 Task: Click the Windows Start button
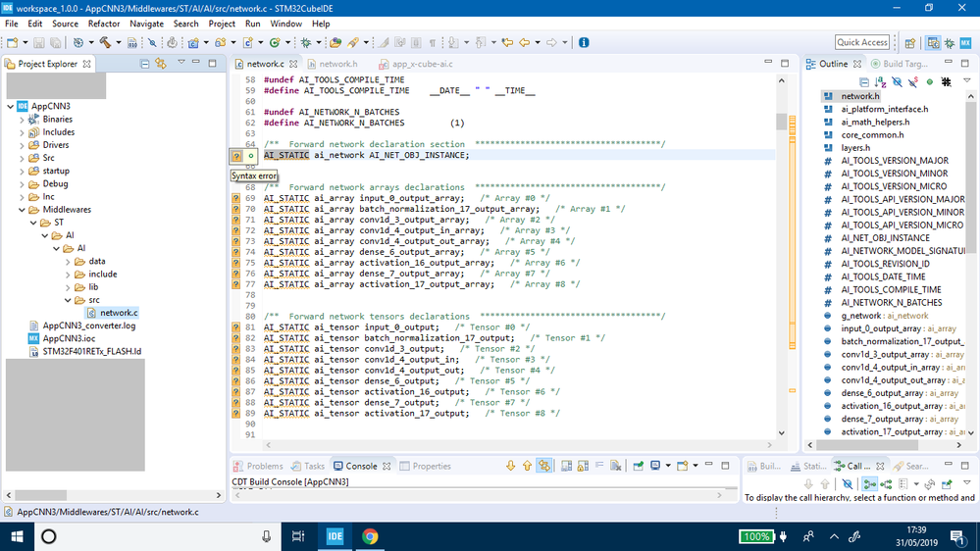click(17, 536)
